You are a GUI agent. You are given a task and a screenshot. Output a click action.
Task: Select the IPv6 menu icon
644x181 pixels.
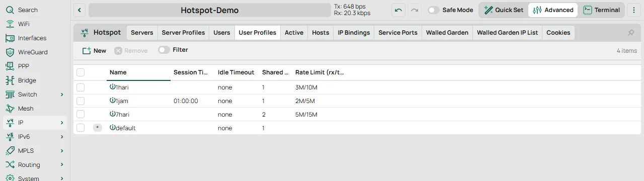point(10,137)
